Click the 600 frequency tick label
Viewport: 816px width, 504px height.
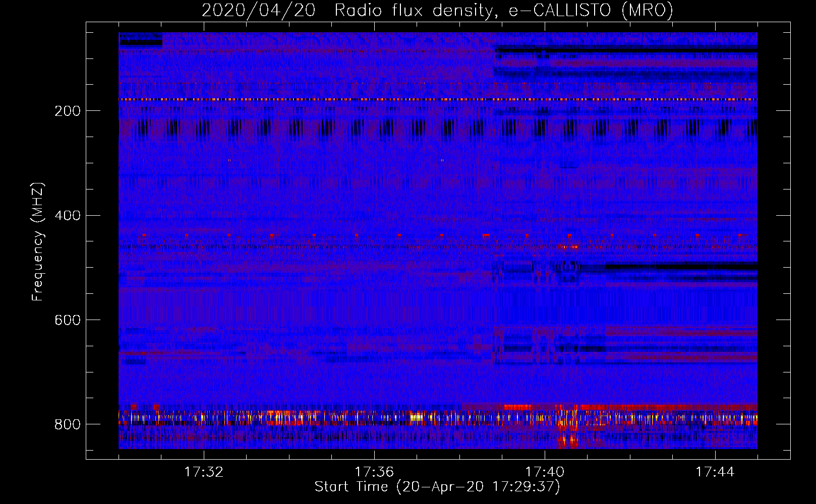pos(68,321)
